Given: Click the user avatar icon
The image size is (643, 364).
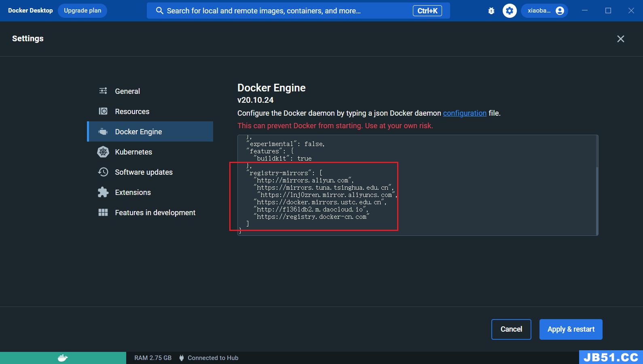Looking at the screenshot, I should click(x=560, y=11).
